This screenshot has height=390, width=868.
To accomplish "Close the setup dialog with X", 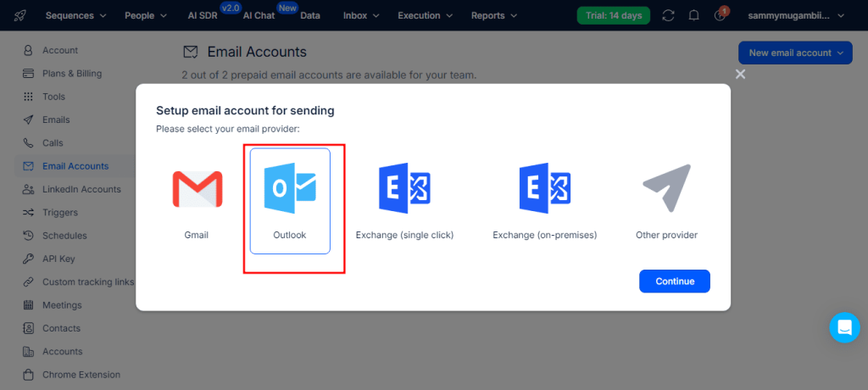I will tap(740, 75).
